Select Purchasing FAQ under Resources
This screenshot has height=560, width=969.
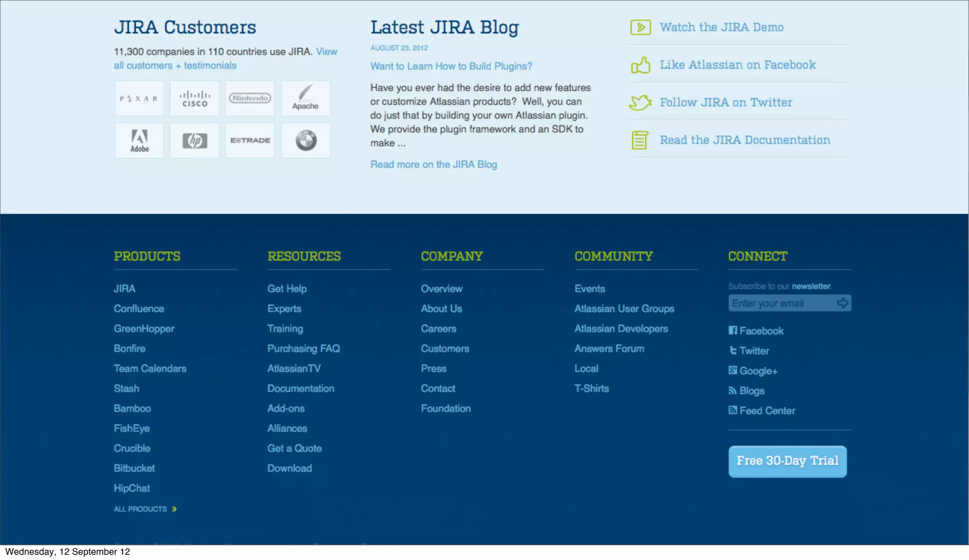[x=303, y=349]
